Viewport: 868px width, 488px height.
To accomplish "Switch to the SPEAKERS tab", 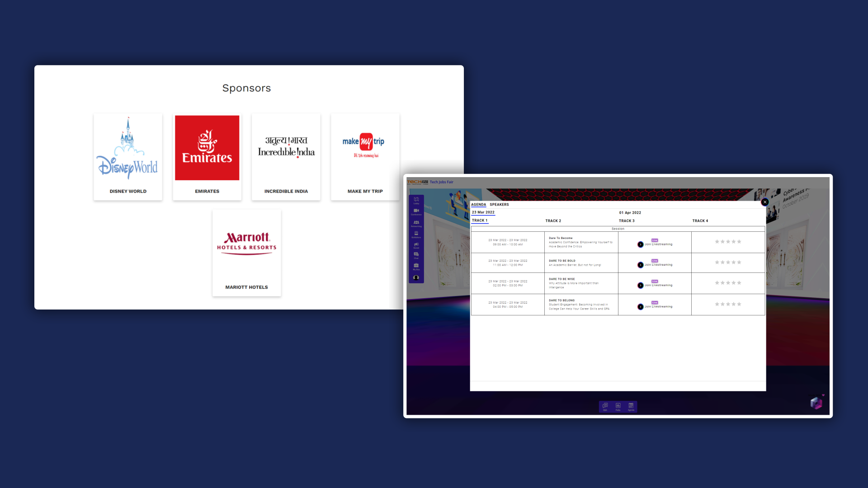I will pyautogui.click(x=499, y=205).
